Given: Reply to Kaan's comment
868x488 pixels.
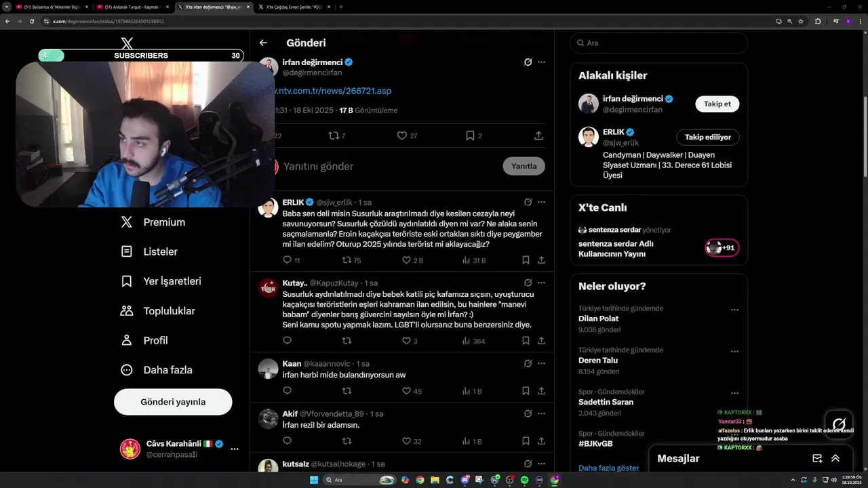Looking at the screenshot, I should click(x=287, y=391).
